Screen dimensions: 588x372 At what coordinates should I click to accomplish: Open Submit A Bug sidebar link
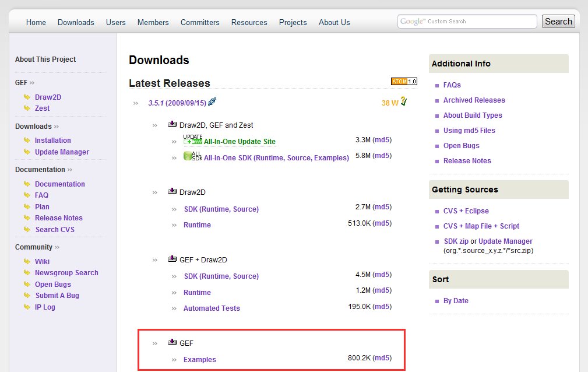pos(57,296)
